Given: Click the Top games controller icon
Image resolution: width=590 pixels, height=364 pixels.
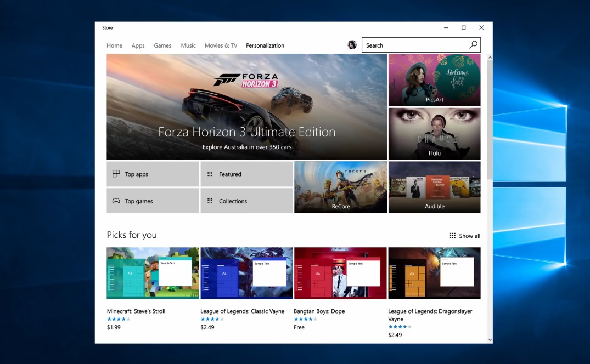Looking at the screenshot, I should [116, 201].
